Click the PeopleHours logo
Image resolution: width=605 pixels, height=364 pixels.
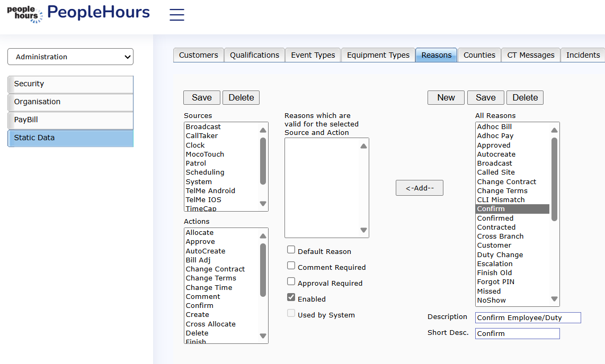(x=78, y=13)
